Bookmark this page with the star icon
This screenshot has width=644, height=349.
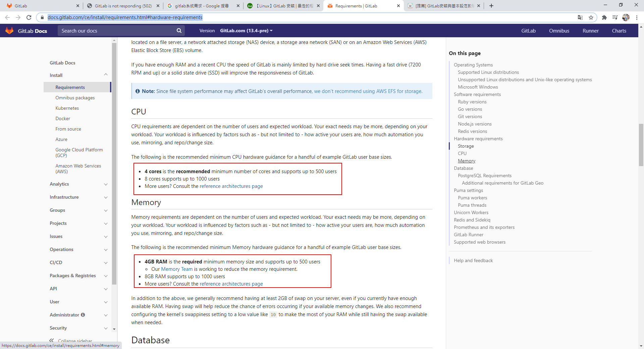click(591, 17)
